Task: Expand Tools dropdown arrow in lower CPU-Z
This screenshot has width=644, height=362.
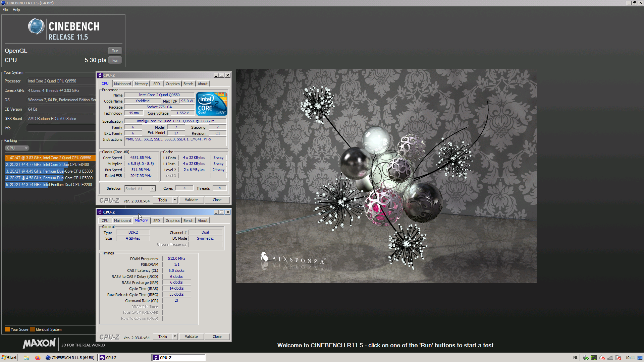Action: (x=175, y=337)
